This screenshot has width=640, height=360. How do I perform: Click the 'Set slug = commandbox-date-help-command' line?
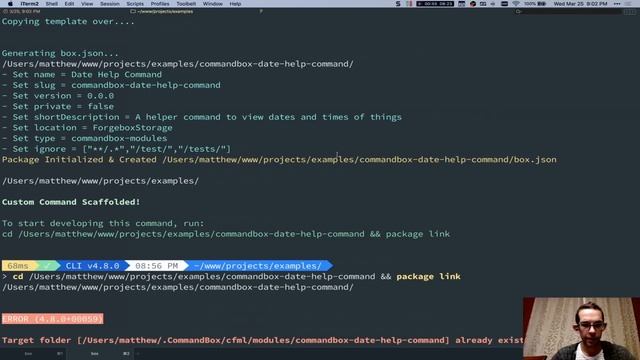click(111, 85)
